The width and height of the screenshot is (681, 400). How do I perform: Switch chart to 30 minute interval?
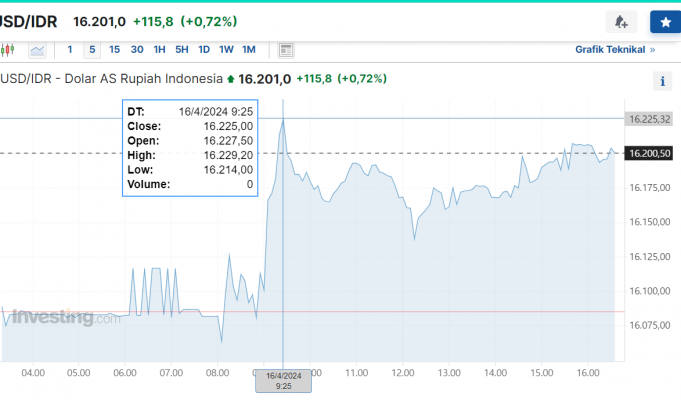(137, 49)
